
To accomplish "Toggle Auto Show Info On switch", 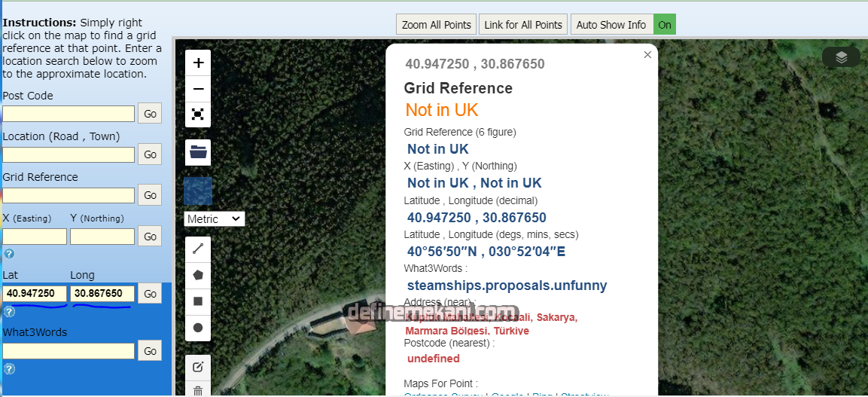I will click(x=664, y=25).
